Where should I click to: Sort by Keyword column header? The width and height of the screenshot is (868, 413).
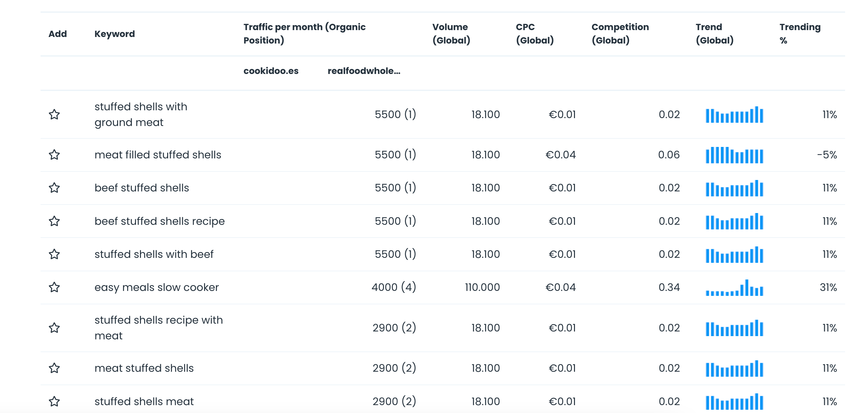click(x=114, y=34)
